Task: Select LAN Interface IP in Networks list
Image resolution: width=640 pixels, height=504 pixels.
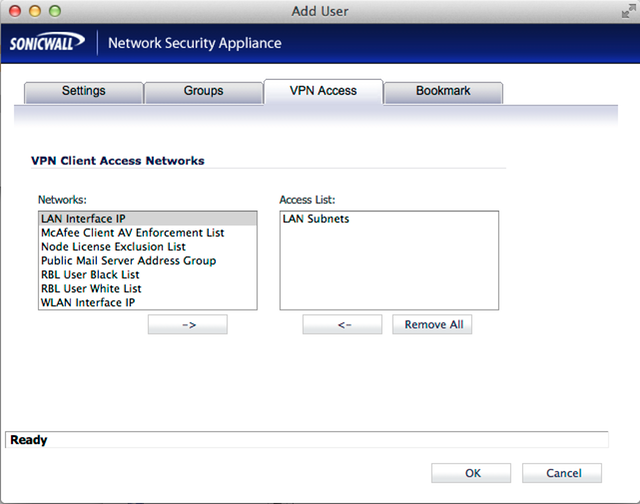Action: tap(148, 219)
